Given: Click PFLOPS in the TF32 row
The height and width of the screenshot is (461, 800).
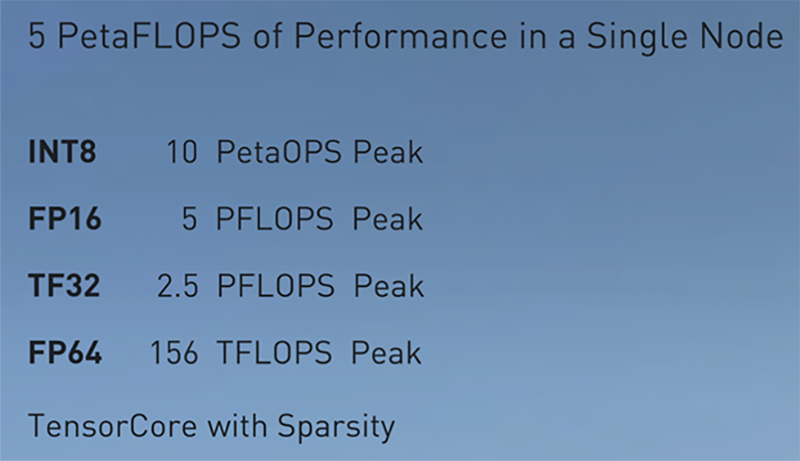Looking at the screenshot, I should (x=275, y=286).
